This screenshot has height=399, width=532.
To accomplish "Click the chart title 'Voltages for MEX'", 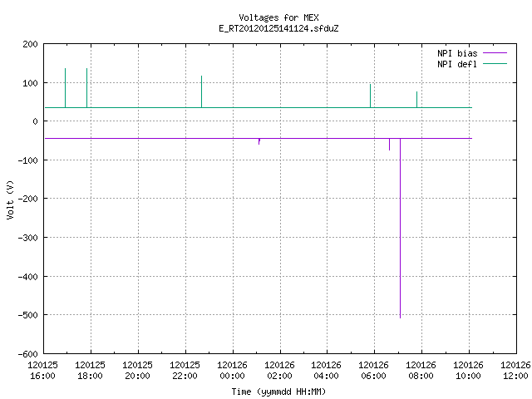I will click(278, 17).
